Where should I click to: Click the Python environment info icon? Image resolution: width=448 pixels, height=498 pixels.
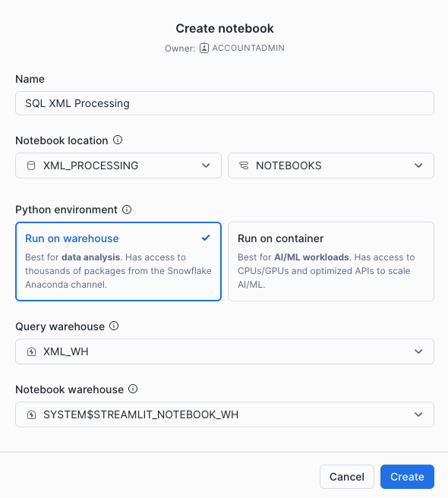point(127,210)
